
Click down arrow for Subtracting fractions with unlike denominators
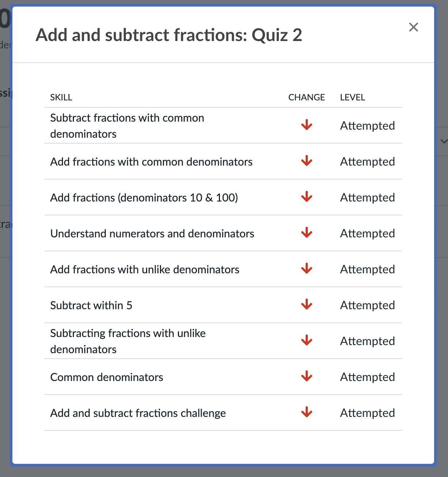[306, 341]
